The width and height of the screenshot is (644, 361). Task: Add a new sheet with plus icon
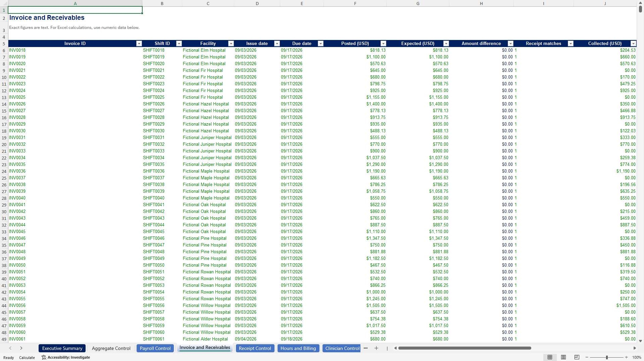point(376,348)
